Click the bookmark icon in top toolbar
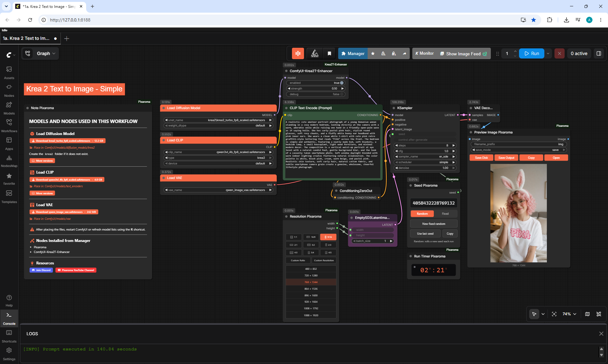 coord(329,53)
